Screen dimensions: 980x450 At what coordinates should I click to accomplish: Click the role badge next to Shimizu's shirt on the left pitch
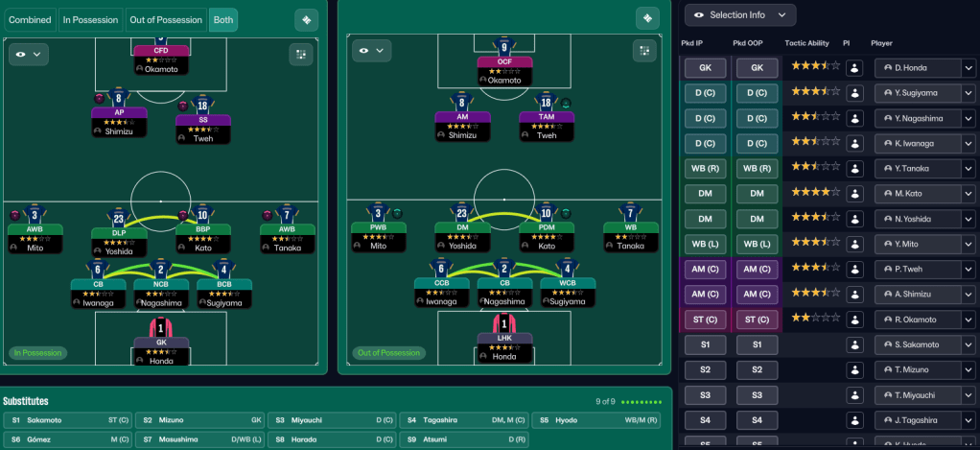pyautogui.click(x=99, y=98)
